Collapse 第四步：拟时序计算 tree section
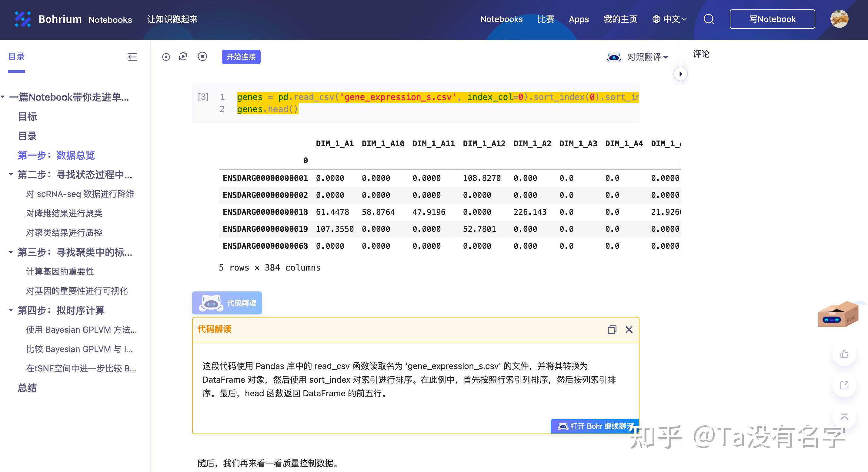The height and width of the screenshot is (472, 868). click(x=11, y=310)
